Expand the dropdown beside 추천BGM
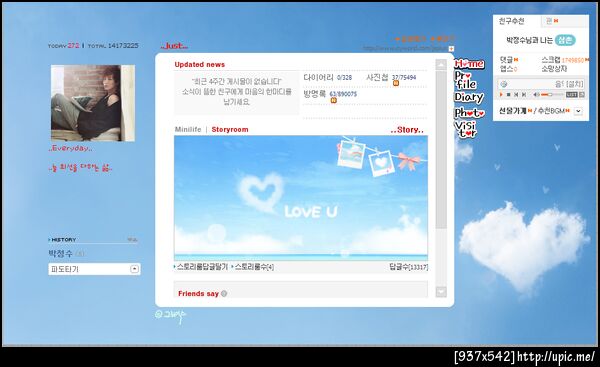The width and height of the screenshot is (600, 367). tap(578, 111)
